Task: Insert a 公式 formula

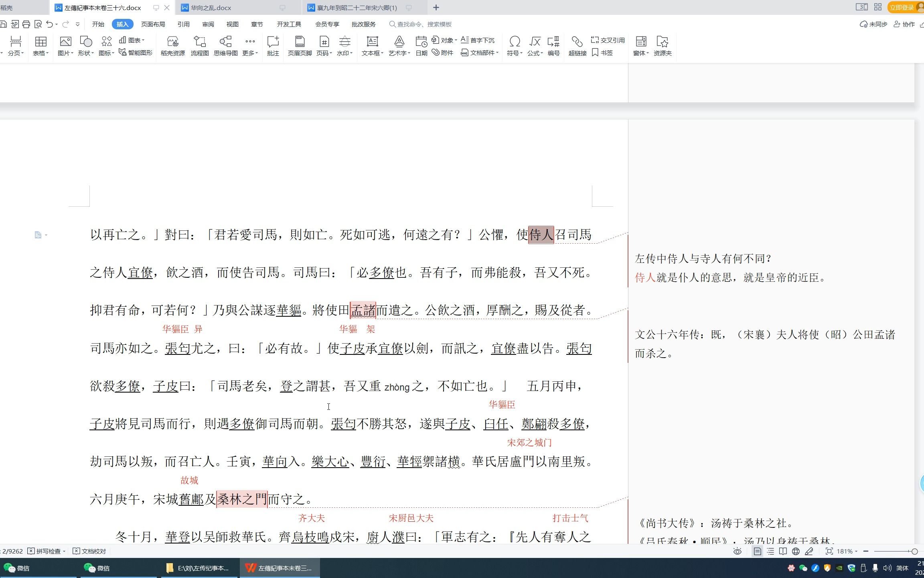Action: tap(535, 46)
